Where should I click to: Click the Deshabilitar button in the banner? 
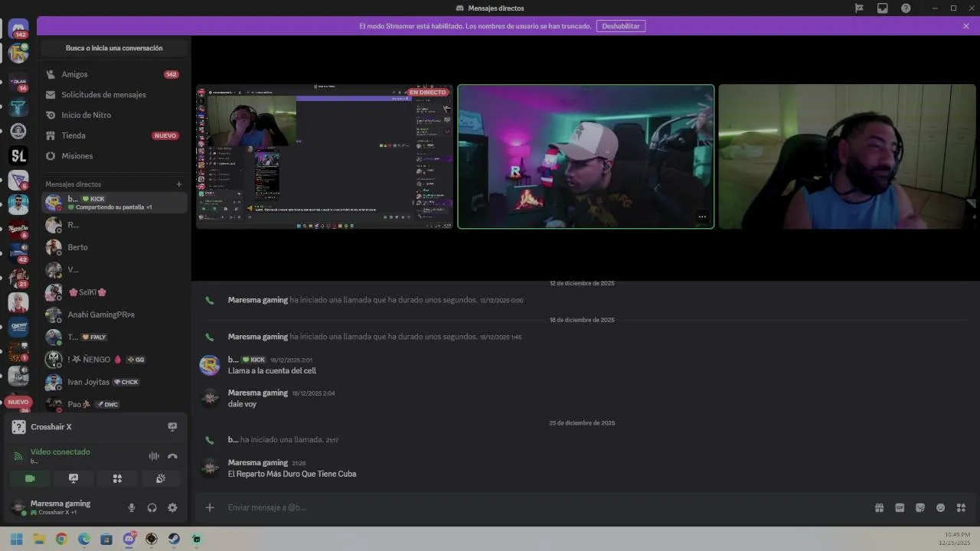[x=621, y=26]
